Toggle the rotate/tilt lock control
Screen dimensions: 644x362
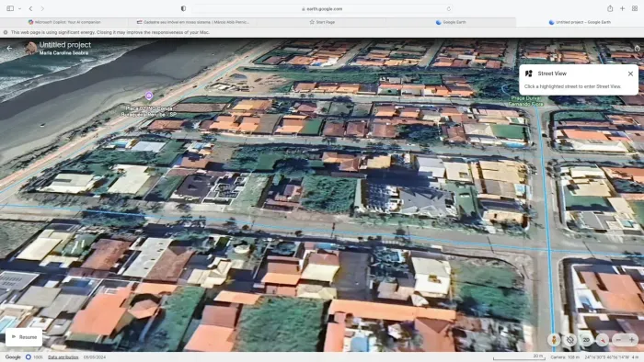[570, 339]
